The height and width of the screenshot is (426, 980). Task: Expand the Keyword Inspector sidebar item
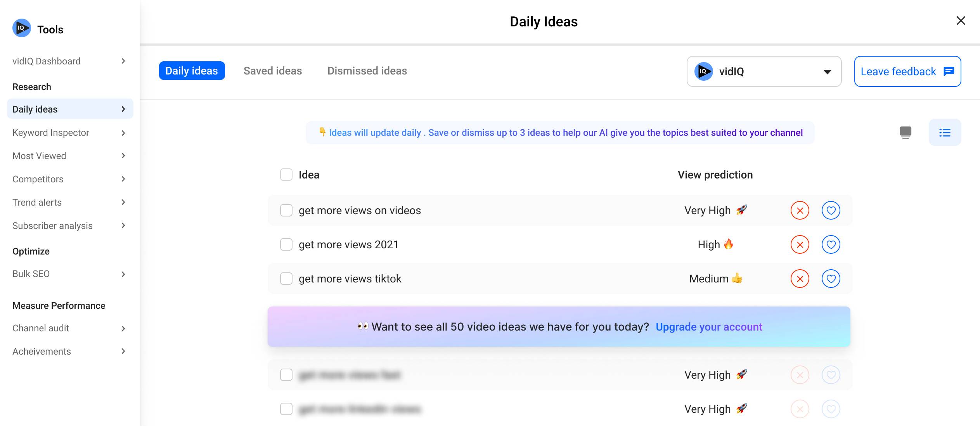click(70, 133)
